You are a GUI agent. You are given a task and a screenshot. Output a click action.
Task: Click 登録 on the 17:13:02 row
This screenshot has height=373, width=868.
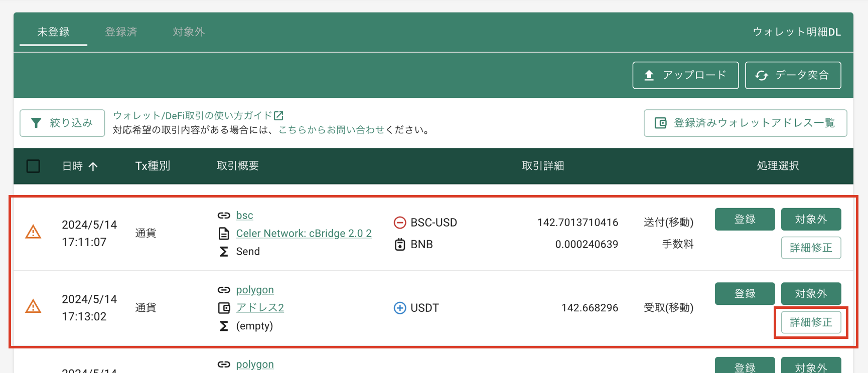[745, 293]
